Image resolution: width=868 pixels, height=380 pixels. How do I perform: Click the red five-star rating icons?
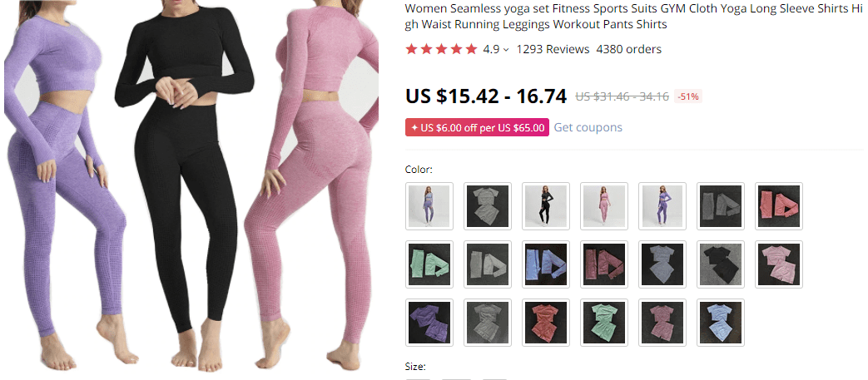(x=440, y=49)
